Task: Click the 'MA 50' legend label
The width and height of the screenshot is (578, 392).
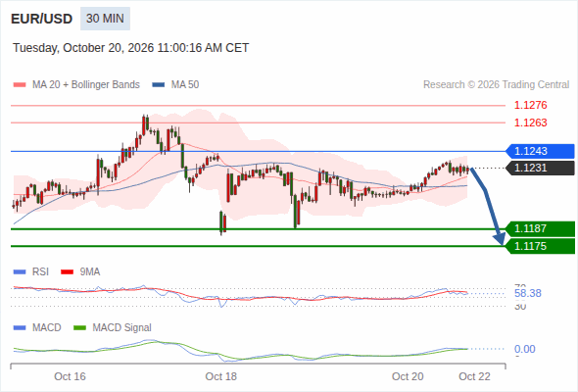Action: [185, 85]
